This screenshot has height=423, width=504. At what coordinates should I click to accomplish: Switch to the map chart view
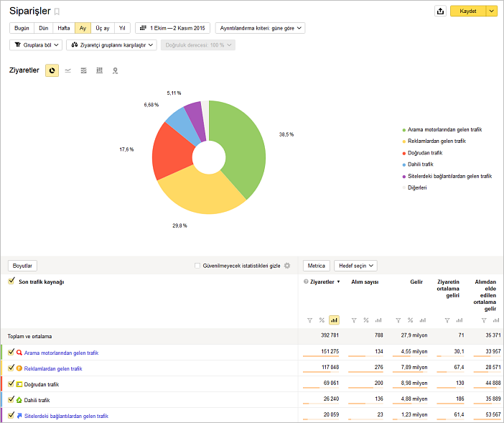coord(115,70)
